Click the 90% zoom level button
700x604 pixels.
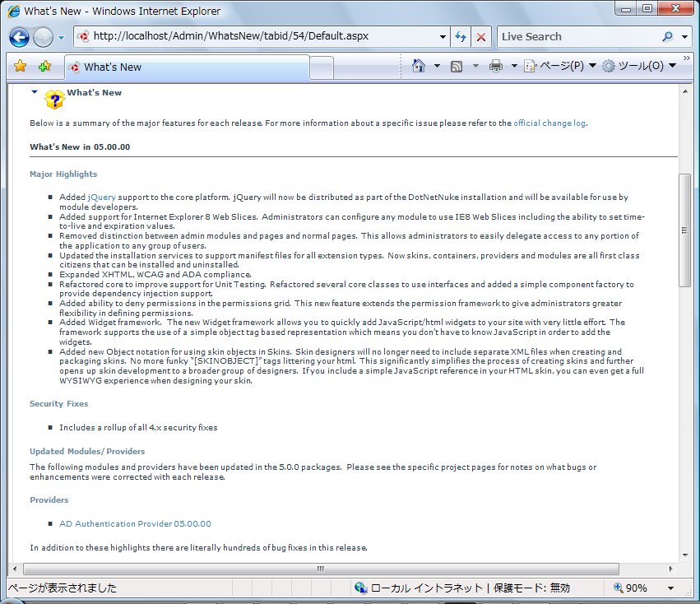631,588
